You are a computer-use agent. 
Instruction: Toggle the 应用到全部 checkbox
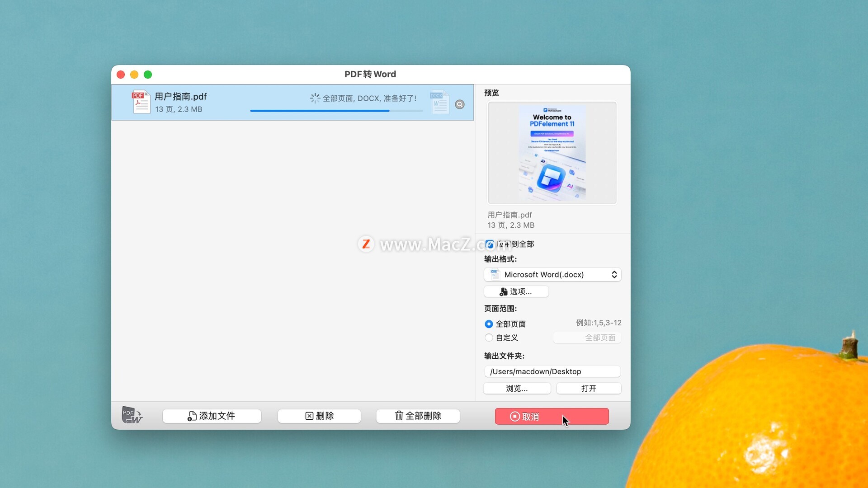click(490, 244)
